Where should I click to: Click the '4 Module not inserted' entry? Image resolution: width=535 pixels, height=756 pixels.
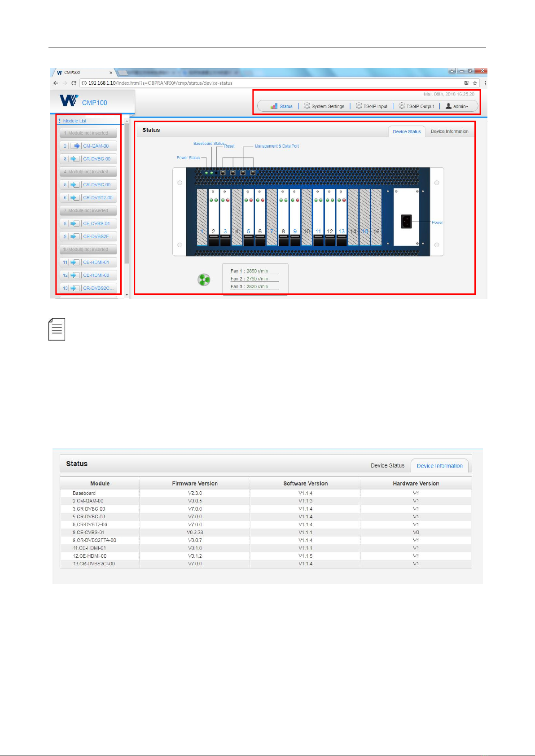tap(88, 172)
